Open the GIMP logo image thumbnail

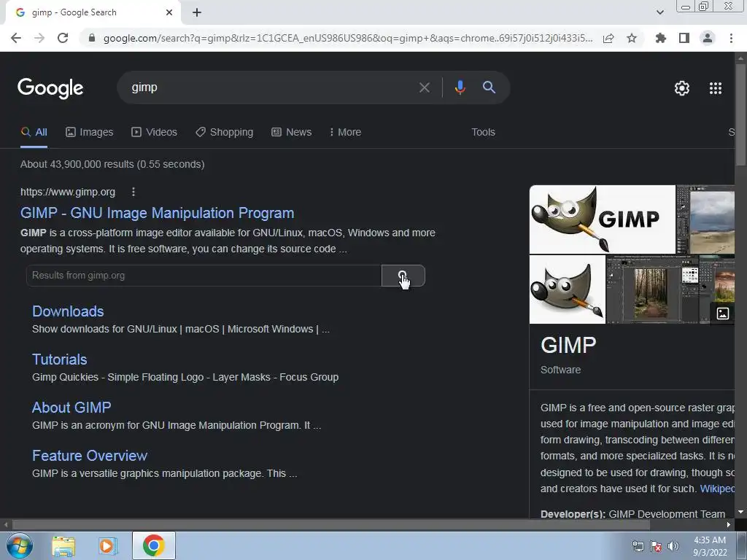(x=602, y=219)
